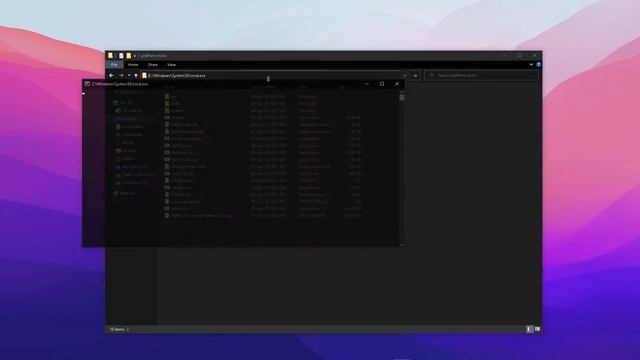
Task: Minimize the cmd.exe console window
Action: (367, 84)
